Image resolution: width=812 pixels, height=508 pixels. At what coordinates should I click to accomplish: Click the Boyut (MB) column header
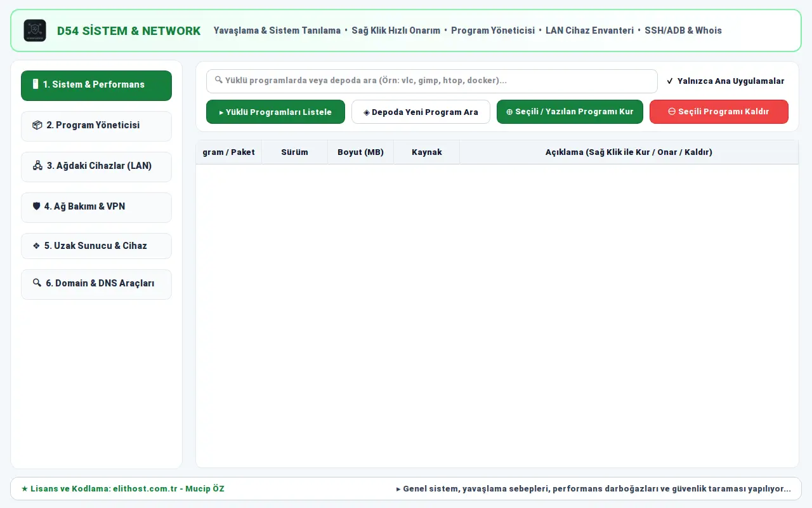click(x=361, y=152)
